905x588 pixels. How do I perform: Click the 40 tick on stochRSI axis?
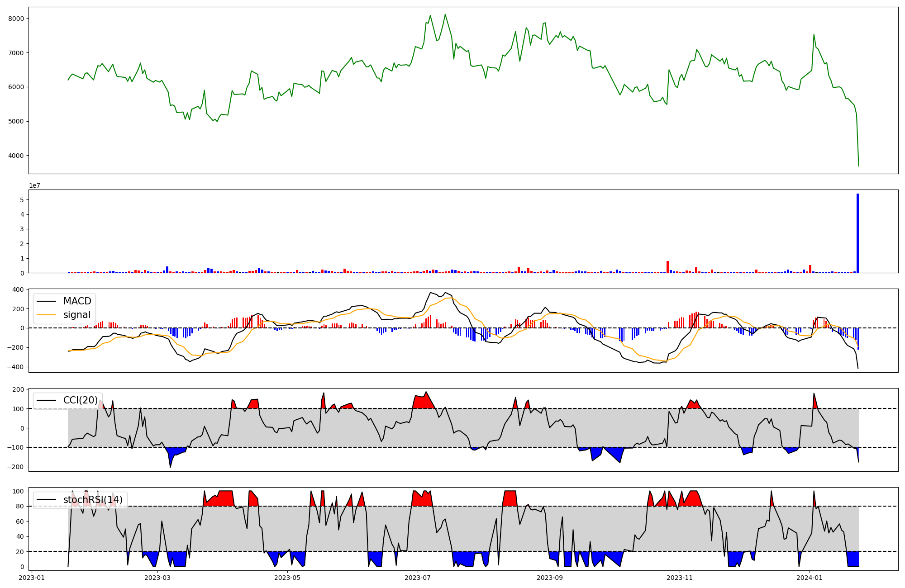20,536
